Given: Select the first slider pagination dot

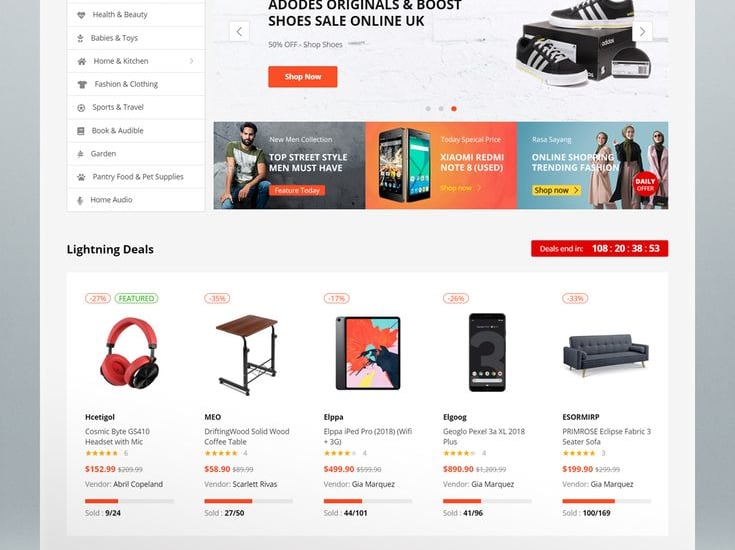Looking at the screenshot, I should tap(428, 109).
